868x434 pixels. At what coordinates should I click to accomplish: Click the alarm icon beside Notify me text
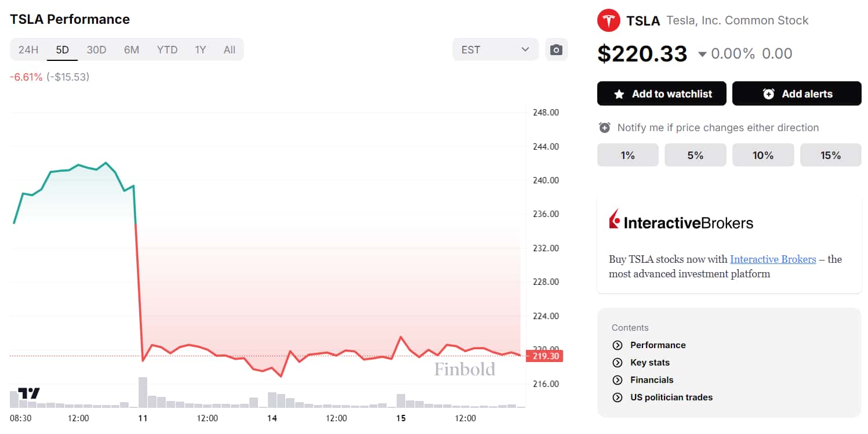click(605, 128)
